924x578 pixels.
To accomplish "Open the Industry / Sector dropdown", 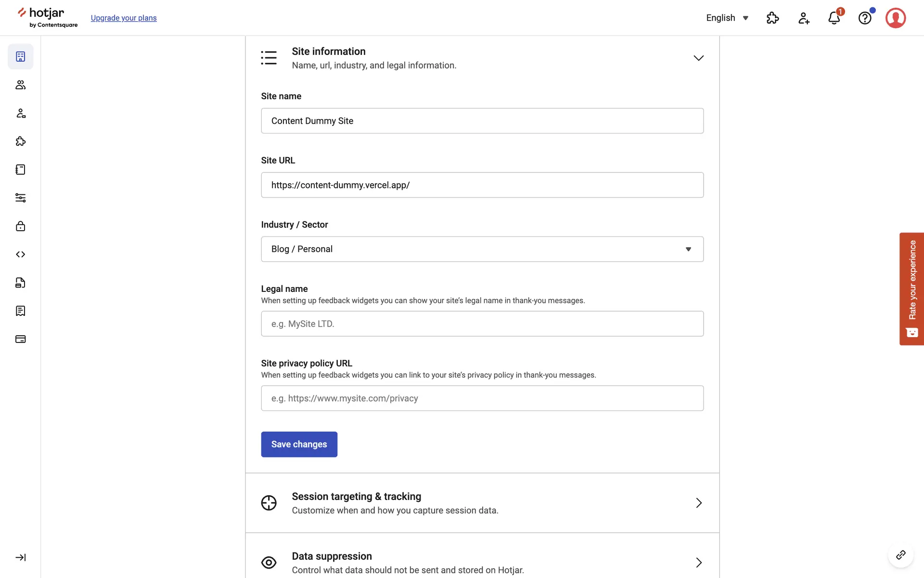I will point(482,249).
